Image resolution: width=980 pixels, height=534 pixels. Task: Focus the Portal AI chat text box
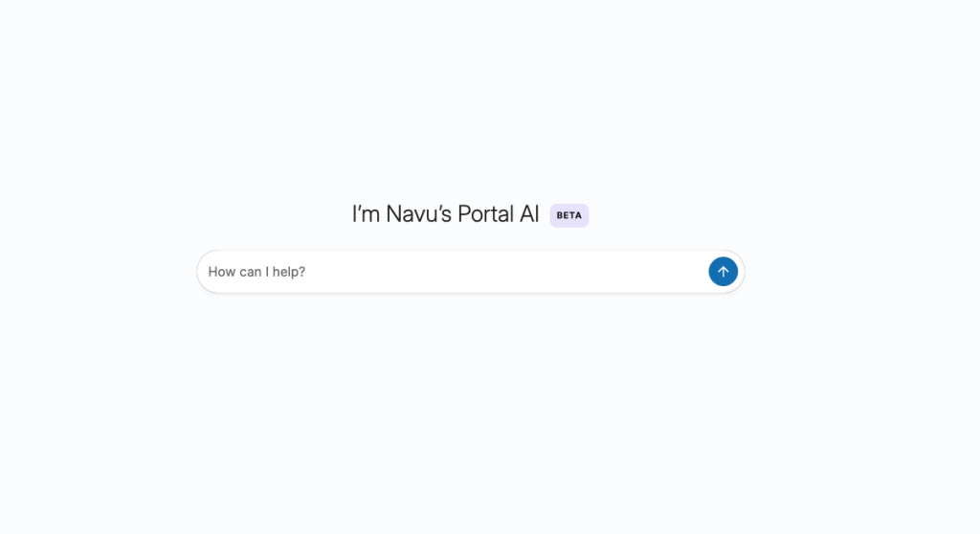pos(450,272)
